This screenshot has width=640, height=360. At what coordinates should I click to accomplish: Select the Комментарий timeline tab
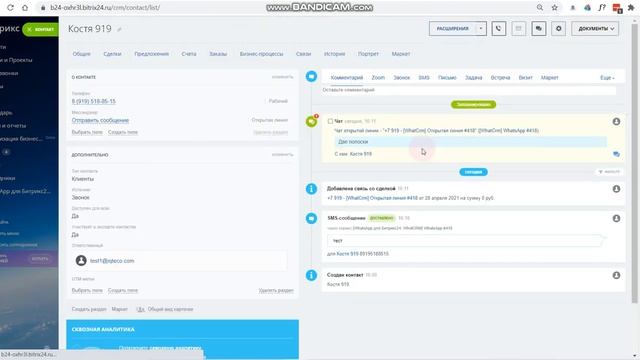[347, 78]
